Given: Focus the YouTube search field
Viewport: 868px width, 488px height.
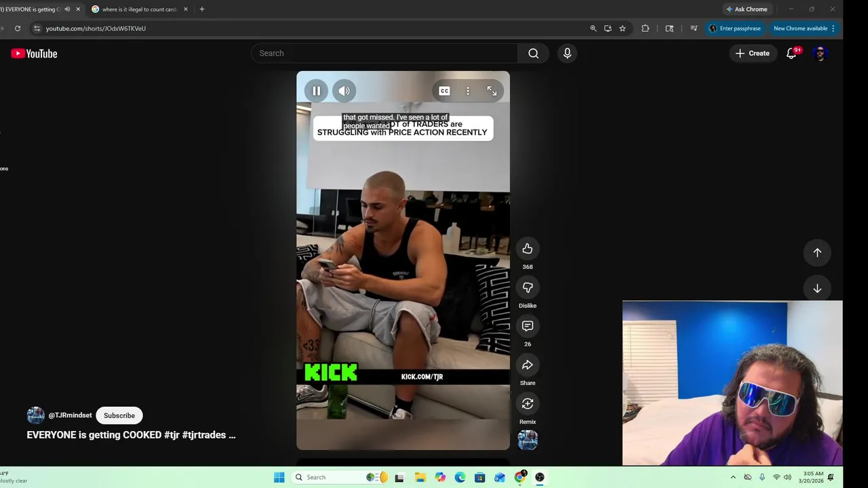Looking at the screenshot, I should [384, 54].
